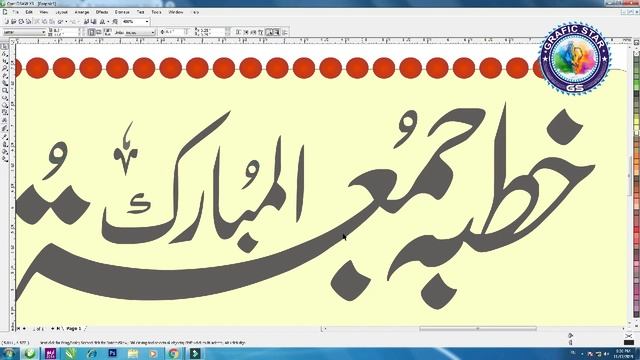Click the Import icon in toolbar
The image size is (640, 360).
(x=86, y=21)
